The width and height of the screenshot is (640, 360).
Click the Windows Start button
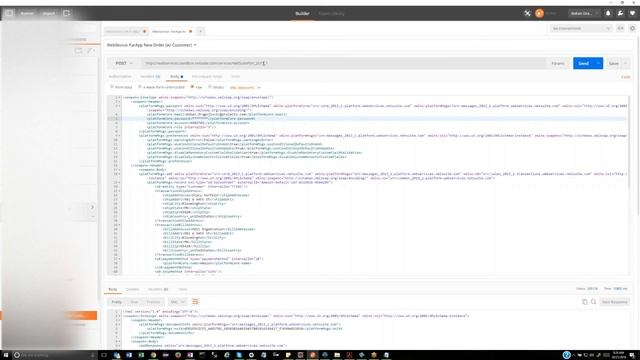6,355
